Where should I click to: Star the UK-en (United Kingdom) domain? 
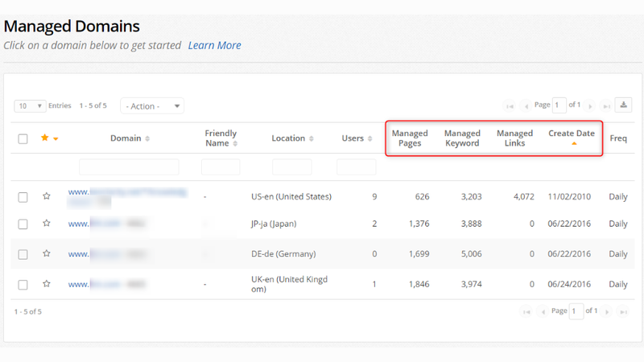point(47,284)
